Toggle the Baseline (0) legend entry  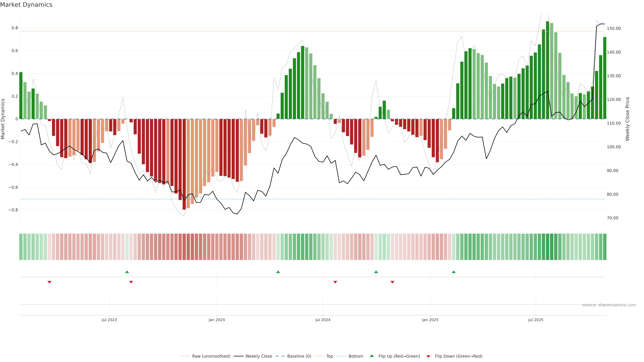point(299,356)
